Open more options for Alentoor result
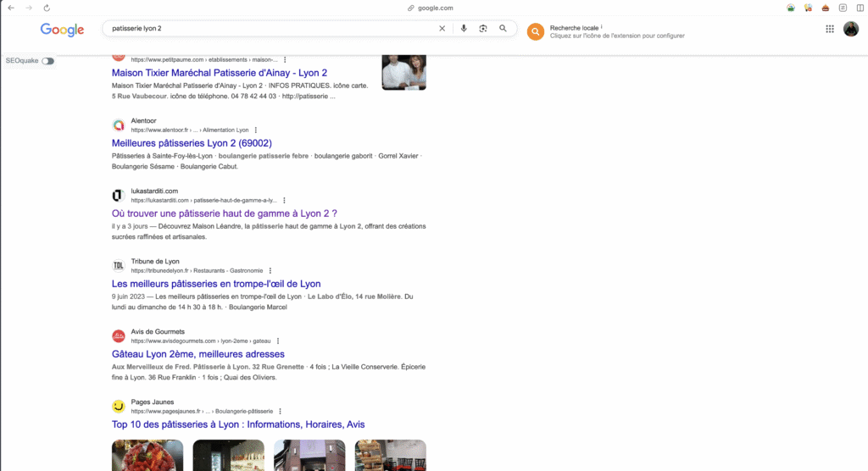Screen dimensions: 868x471 coord(256,130)
